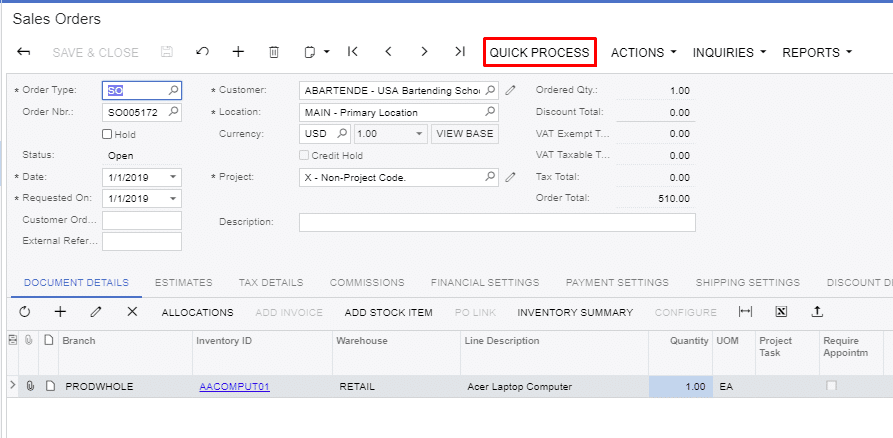Click the upload/import icon
Image resolution: width=893 pixels, height=438 pixels.
coord(817,312)
